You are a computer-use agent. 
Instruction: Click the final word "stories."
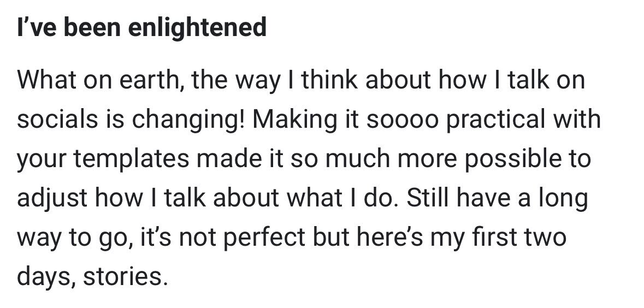coord(125,277)
